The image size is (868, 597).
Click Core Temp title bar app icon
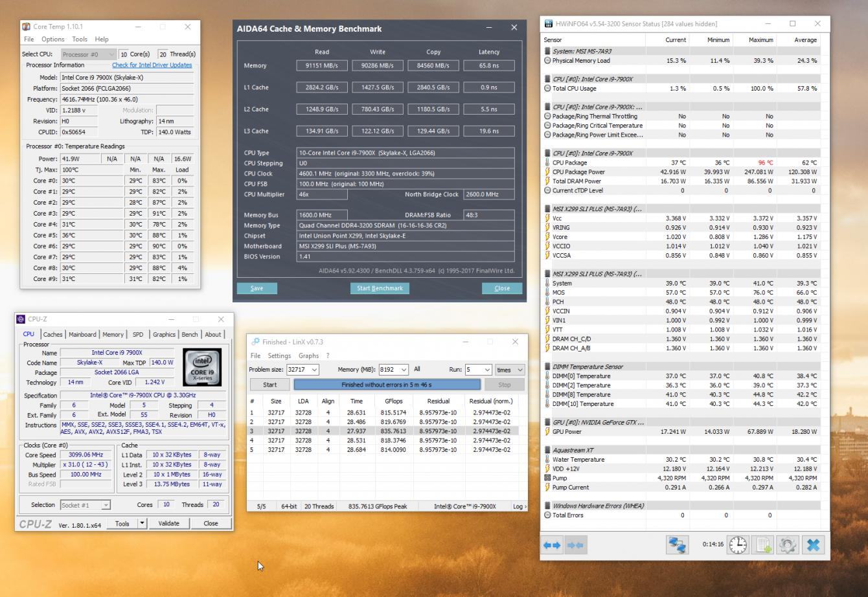pos(27,27)
